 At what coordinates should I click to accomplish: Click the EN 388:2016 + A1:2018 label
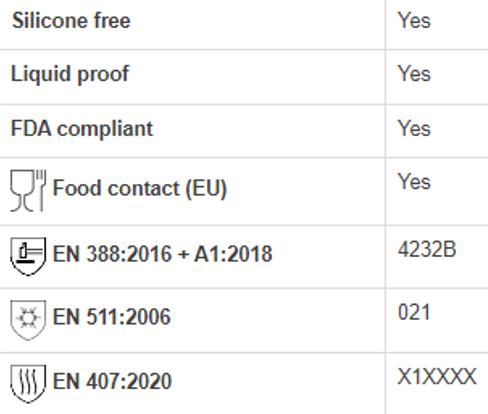point(163,254)
